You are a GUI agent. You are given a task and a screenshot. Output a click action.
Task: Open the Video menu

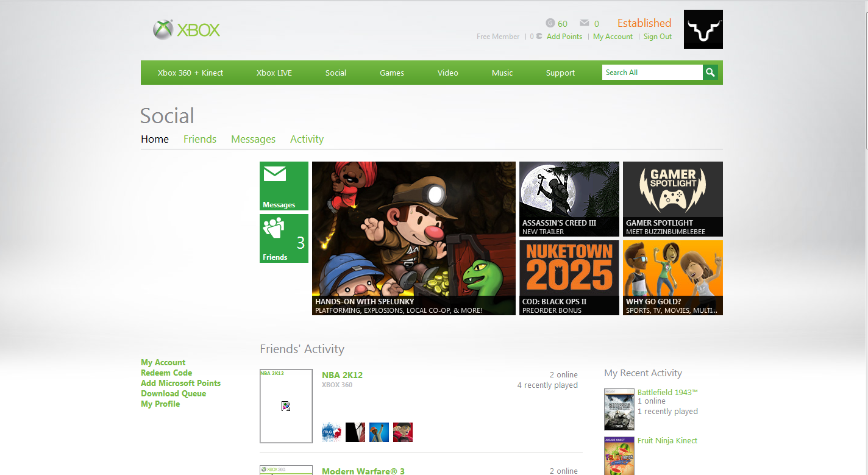pos(448,73)
